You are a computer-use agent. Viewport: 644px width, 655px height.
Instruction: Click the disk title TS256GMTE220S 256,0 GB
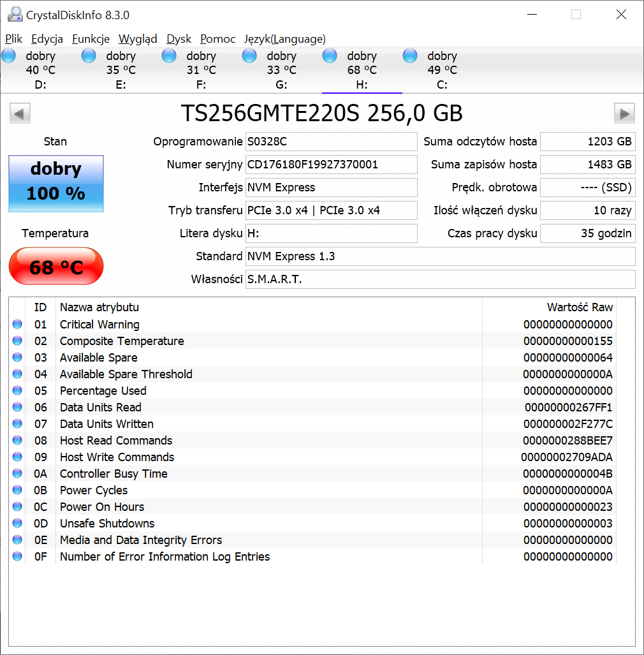[321, 113]
